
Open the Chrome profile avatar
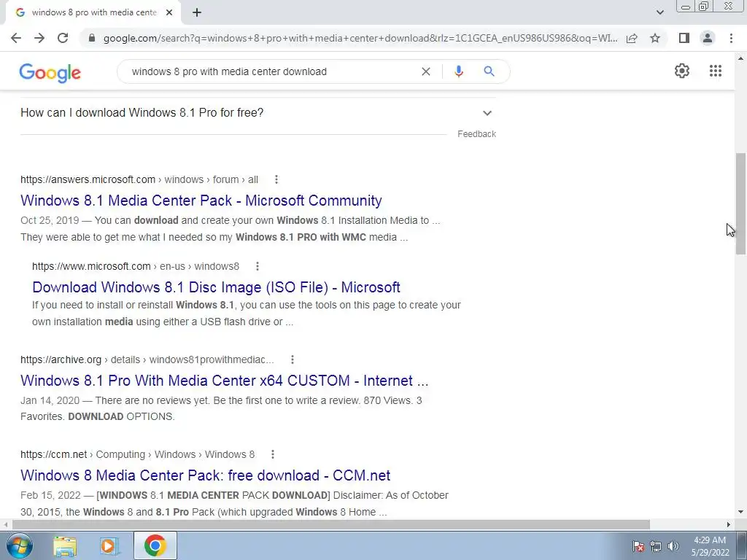click(708, 38)
